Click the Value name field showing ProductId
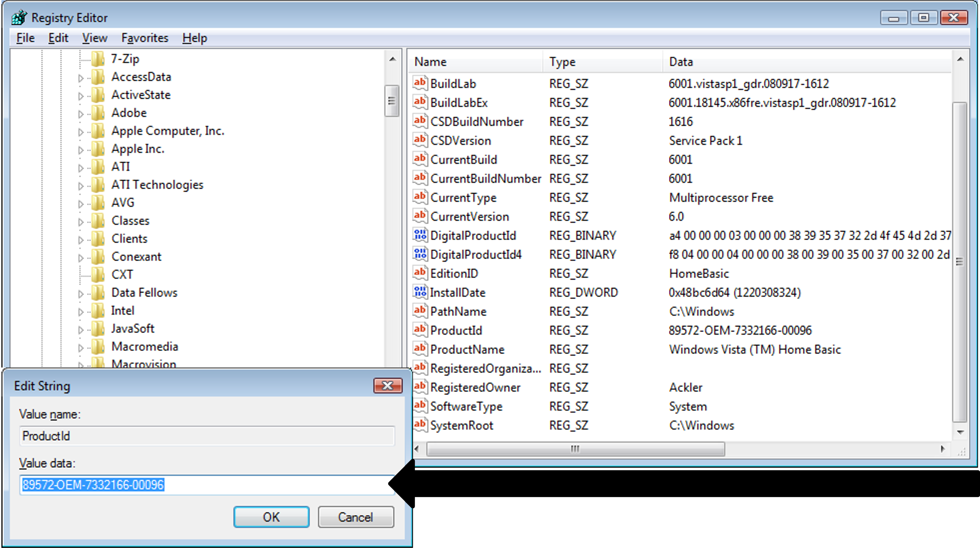Screen dimensions: 980x548 coord(207,436)
